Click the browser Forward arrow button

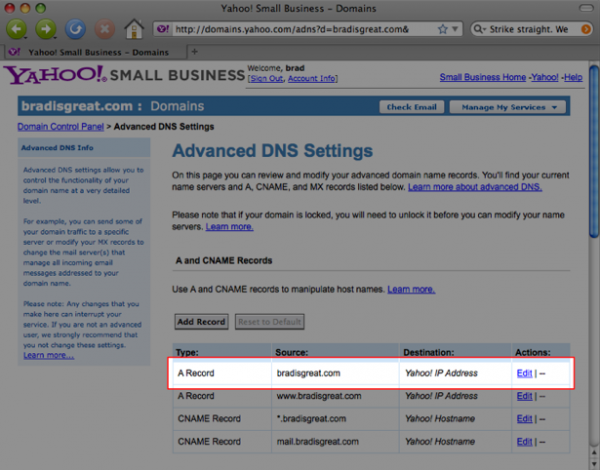pos(46,28)
